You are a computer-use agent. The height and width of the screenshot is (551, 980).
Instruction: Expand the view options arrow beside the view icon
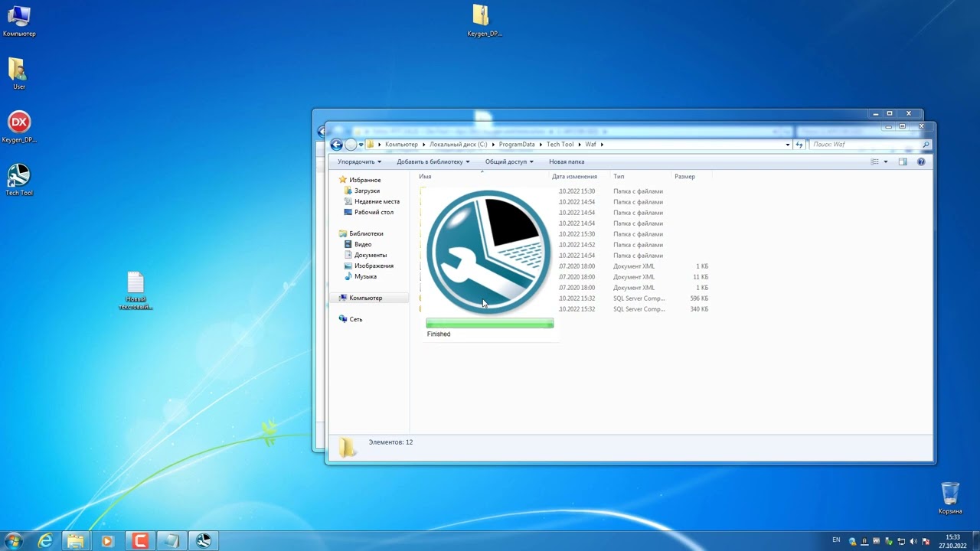click(x=886, y=161)
